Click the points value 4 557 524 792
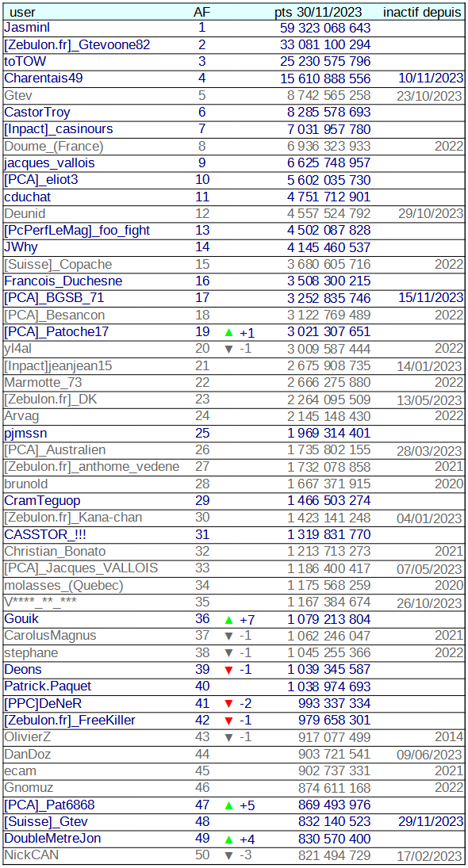 (x=329, y=214)
